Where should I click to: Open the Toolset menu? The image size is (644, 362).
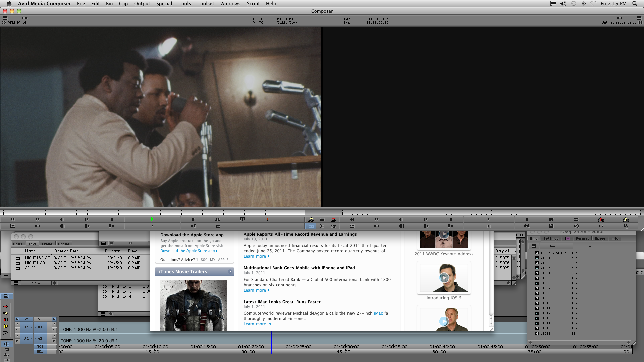(205, 4)
